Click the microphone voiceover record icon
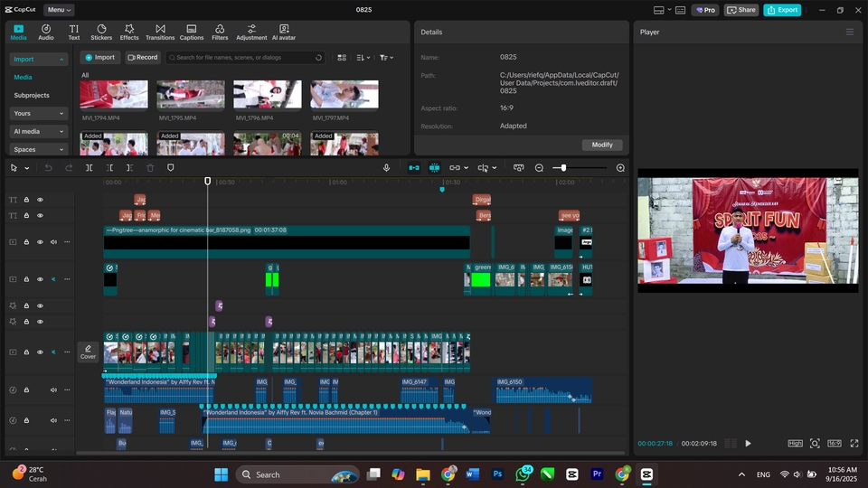The image size is (868, 488). (x=387, y=168)
